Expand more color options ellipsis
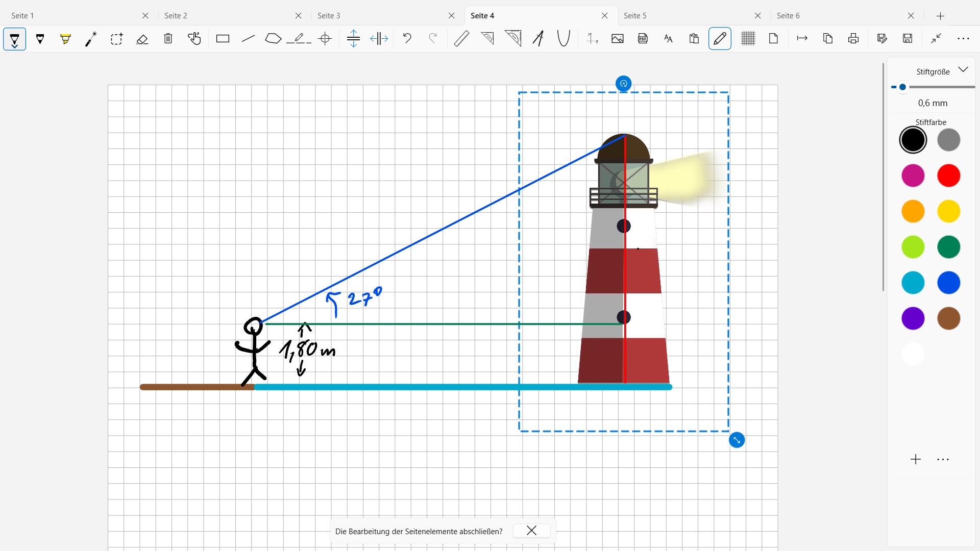This screenshot has width=980, height=551. pos(943,460)
